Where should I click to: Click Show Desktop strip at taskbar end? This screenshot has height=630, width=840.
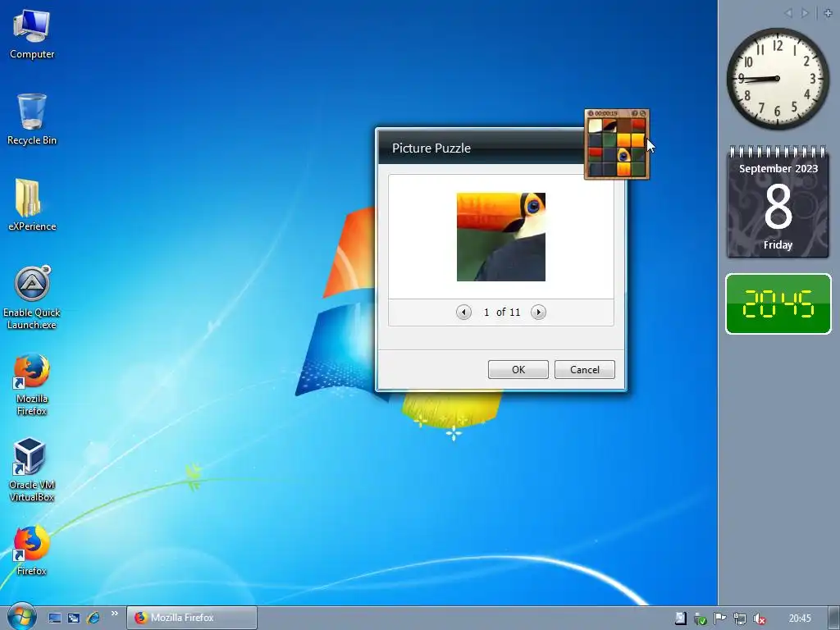834,619
